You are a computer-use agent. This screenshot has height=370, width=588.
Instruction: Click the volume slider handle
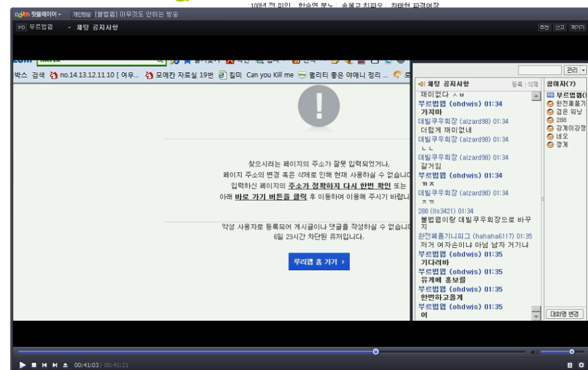point(572,352)
